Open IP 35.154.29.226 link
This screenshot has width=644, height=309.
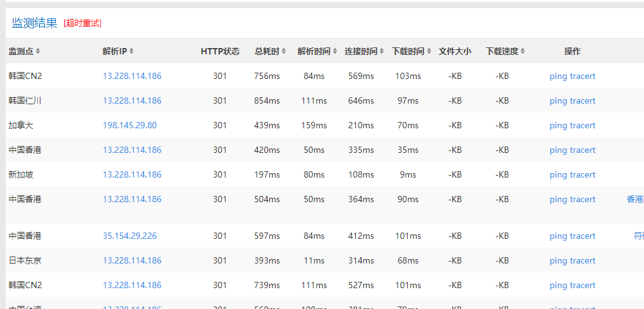[x=130, y=236]
